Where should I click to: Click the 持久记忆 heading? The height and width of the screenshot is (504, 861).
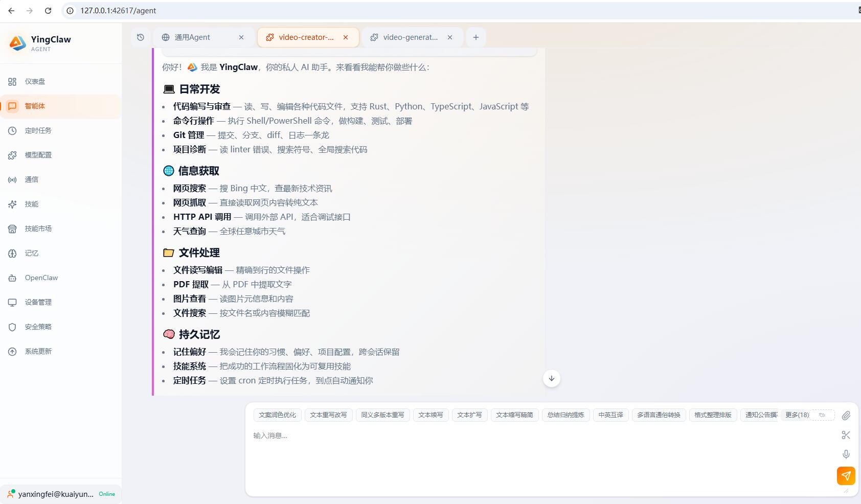199,334
